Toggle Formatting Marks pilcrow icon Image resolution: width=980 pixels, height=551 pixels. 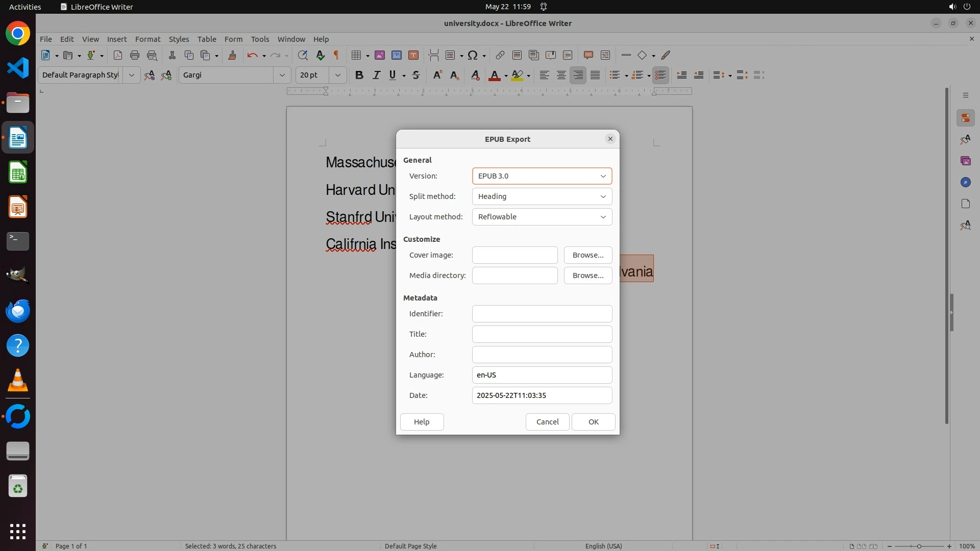[x=336, y=55]
